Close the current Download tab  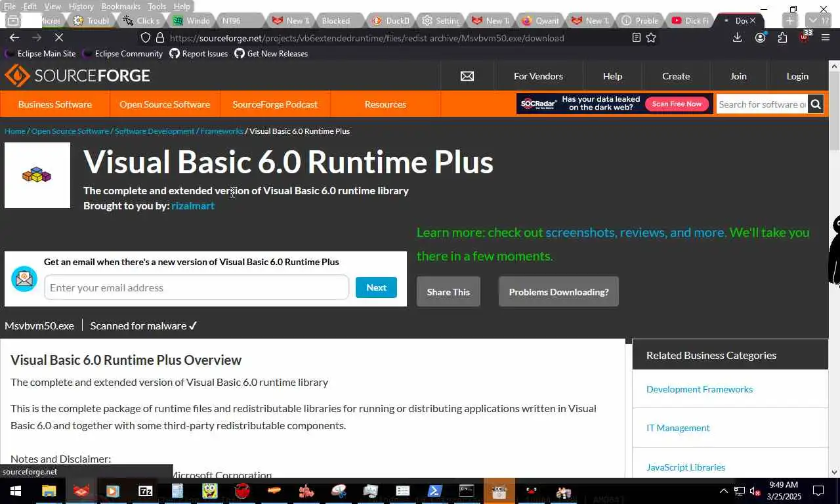(x=753, y=20)
